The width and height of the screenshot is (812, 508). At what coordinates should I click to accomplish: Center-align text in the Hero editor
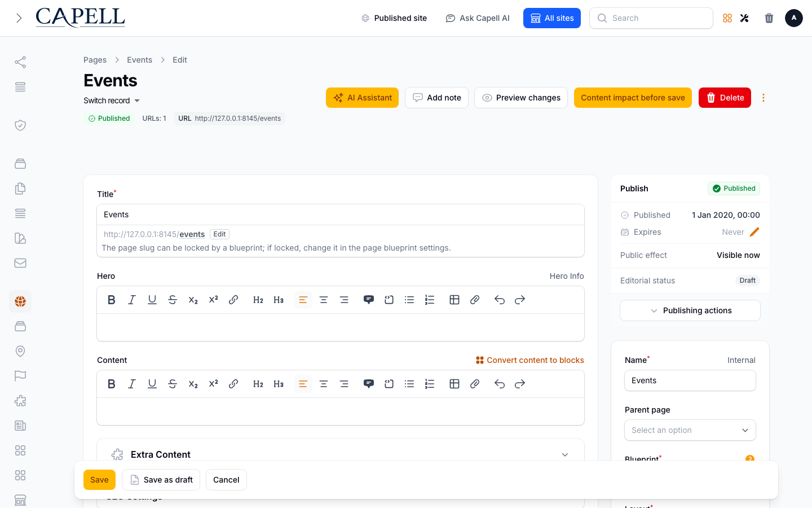click(324, 300)
